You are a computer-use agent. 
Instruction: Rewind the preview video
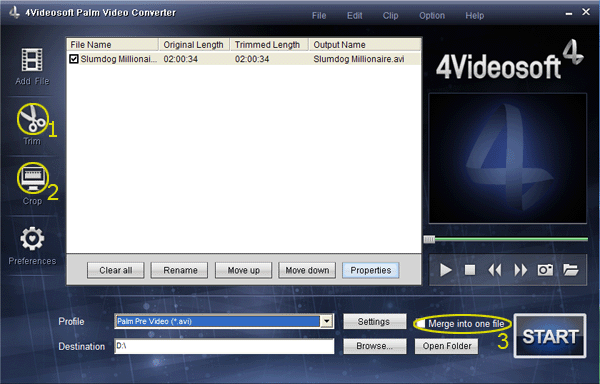(x=495, y=270)
